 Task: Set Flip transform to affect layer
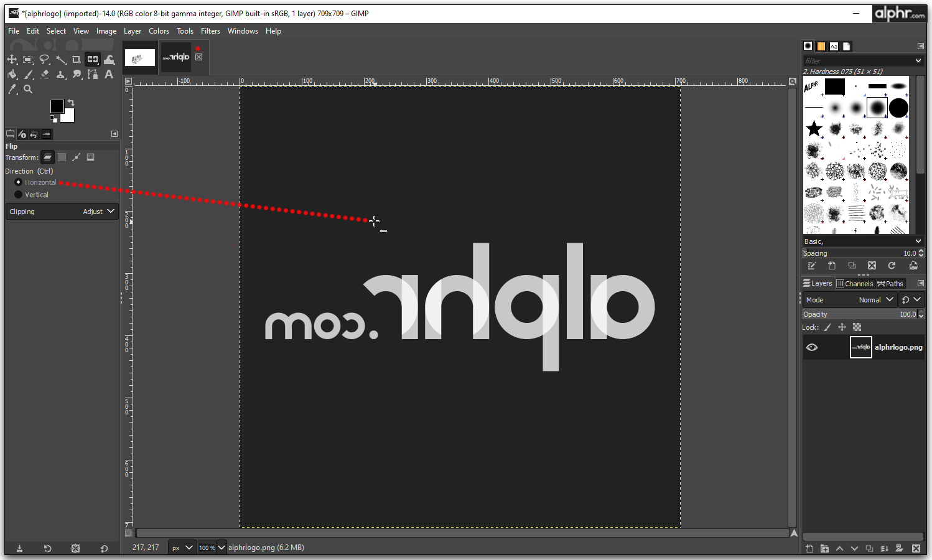coord(47,157)
